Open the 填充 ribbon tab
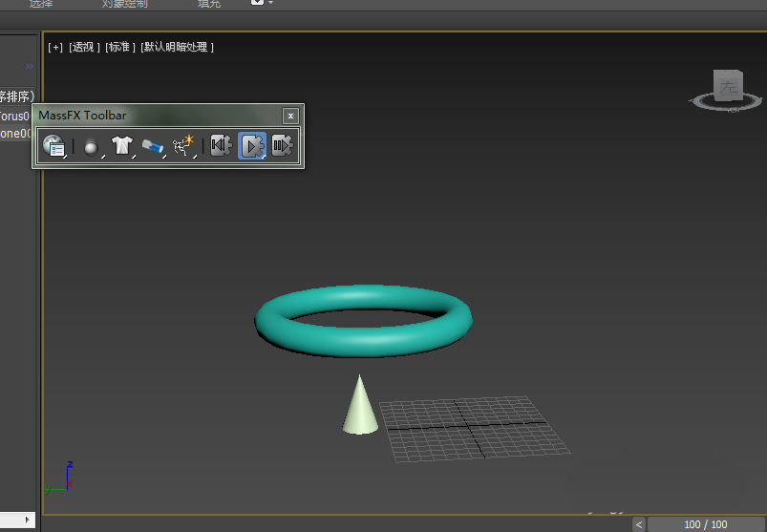This screenshot has width=767, height=532. pyautogui.click(x=209, y=4)
